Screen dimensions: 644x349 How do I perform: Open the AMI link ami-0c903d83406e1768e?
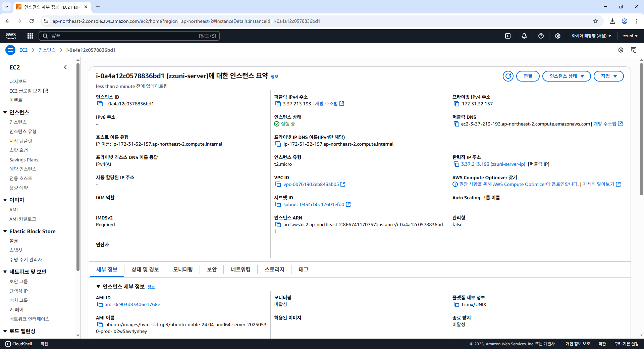click(132, 304)
